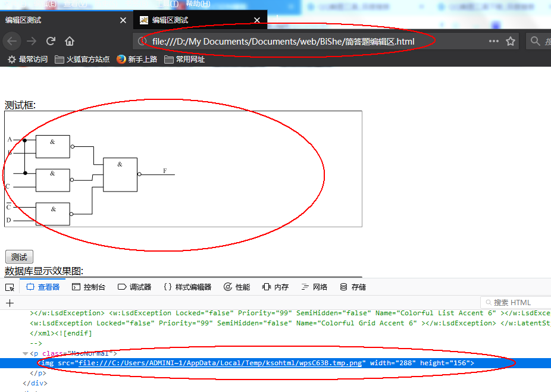Open the 存储 devtools panel
Screen dimensions: 551x392
pos(353,287)
